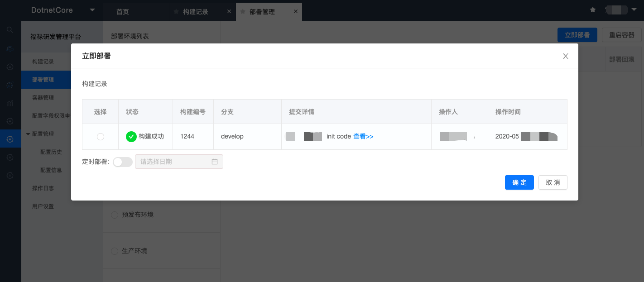
Task: Click the 取消 button
Action: [553, 182]
